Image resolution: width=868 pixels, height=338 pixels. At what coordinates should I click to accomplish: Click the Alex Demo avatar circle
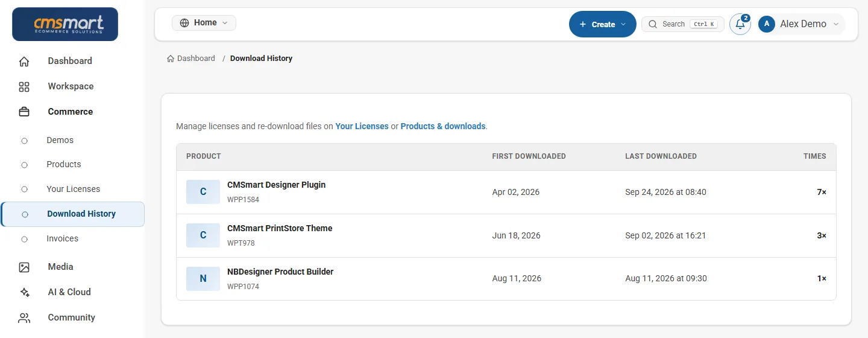tap(767, 24)
